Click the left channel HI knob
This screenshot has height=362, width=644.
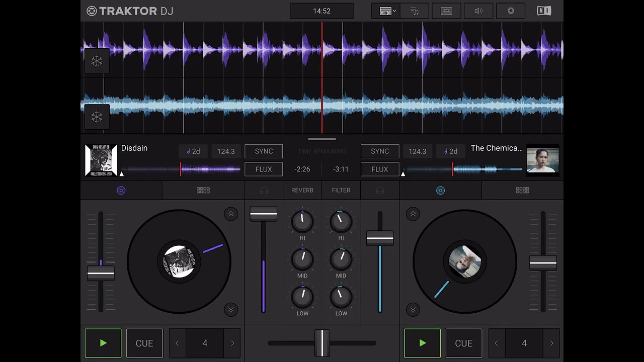(x=302, y=222)
